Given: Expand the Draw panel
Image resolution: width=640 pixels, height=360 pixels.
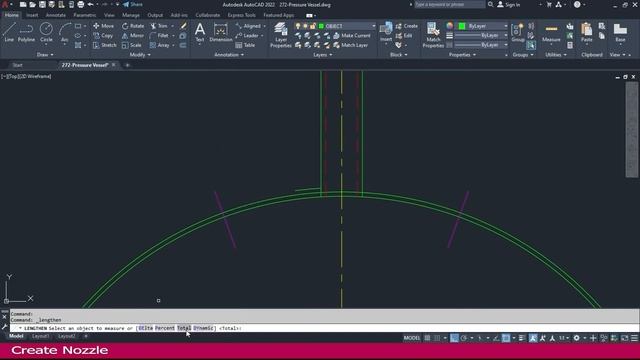Looking at the screenshot, I should tap(45, 55).
